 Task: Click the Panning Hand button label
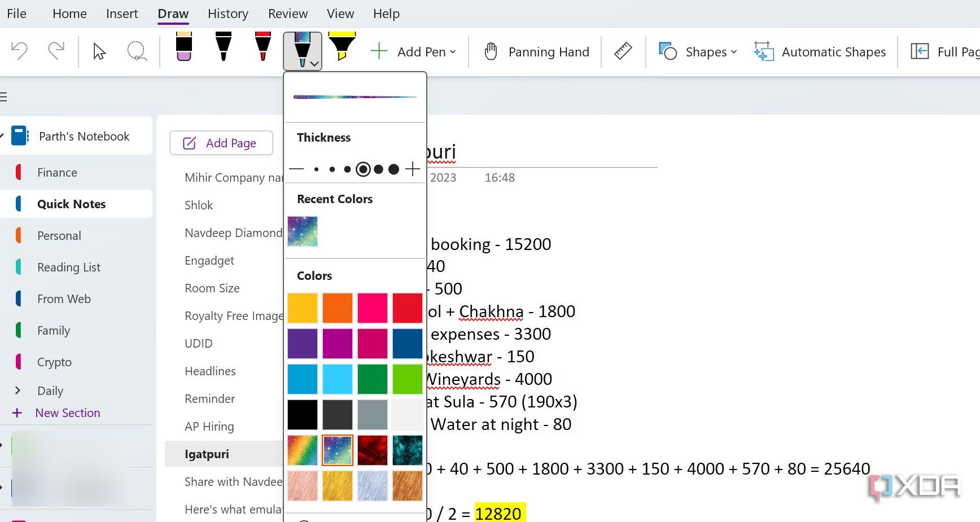click(x=549, y=52)
